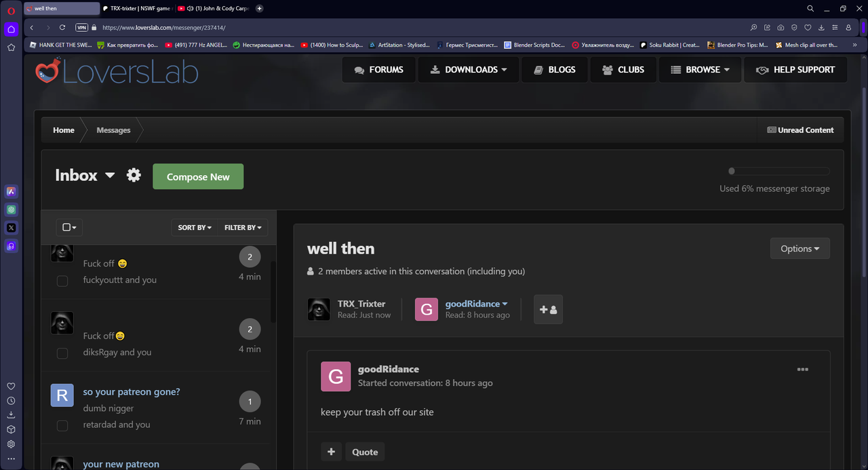
Task: Open Aria AI in the sidebar
Action: [x=11, y=191]
